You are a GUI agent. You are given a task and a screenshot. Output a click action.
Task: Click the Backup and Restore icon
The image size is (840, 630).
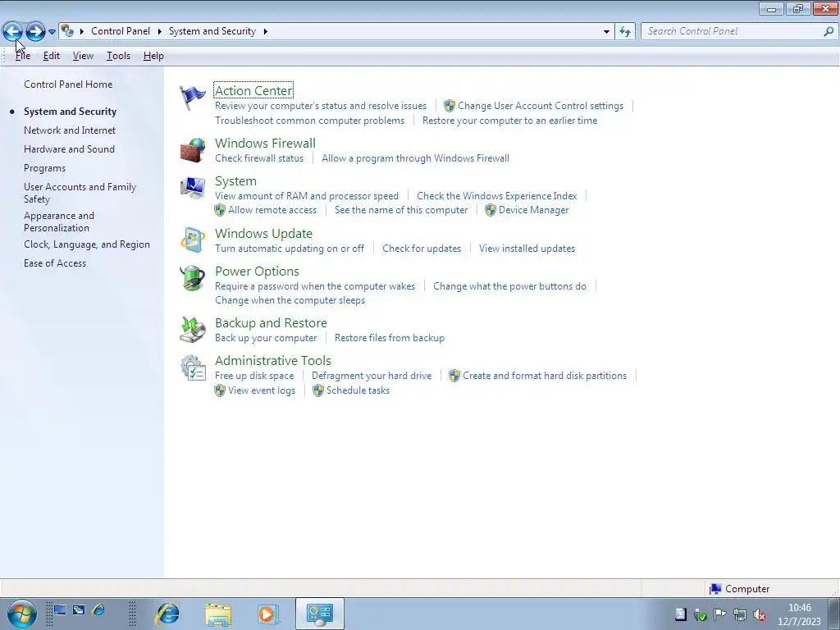[192, 329]
